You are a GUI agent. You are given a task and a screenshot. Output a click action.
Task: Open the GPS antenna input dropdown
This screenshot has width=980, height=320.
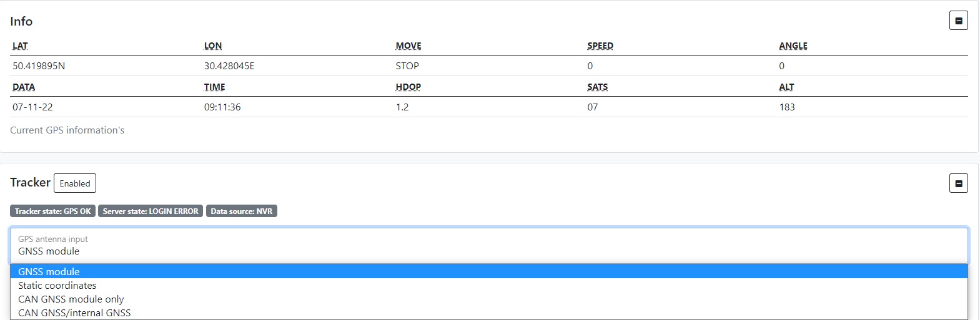point(488,246)
